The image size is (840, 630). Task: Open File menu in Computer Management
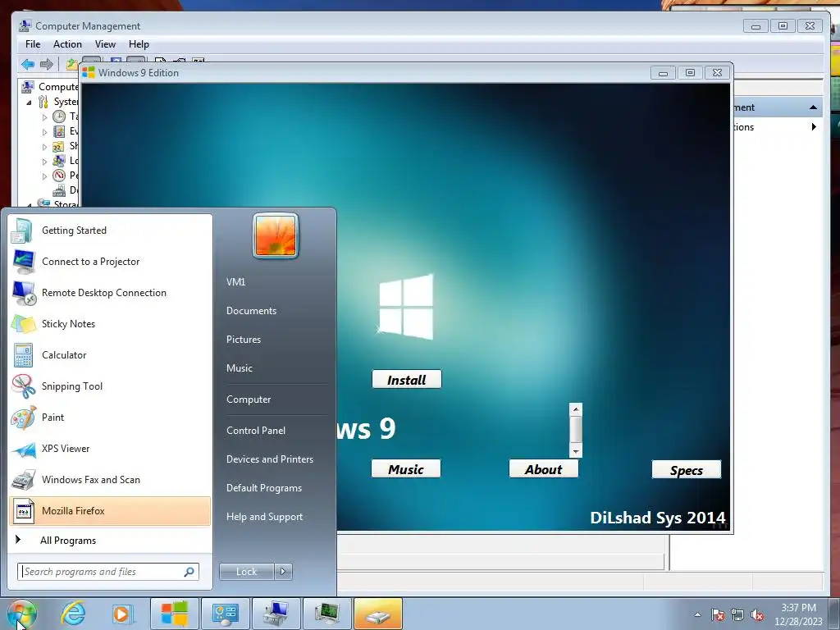click(x=33, y=44)
